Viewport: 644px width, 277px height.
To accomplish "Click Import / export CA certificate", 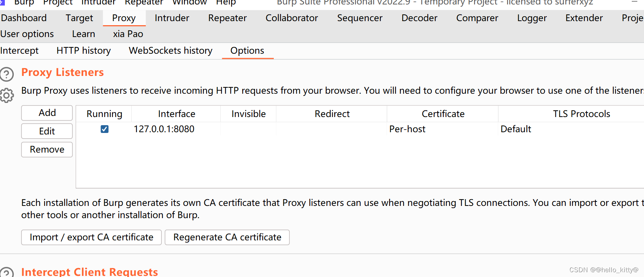I will tap(91, 237).
